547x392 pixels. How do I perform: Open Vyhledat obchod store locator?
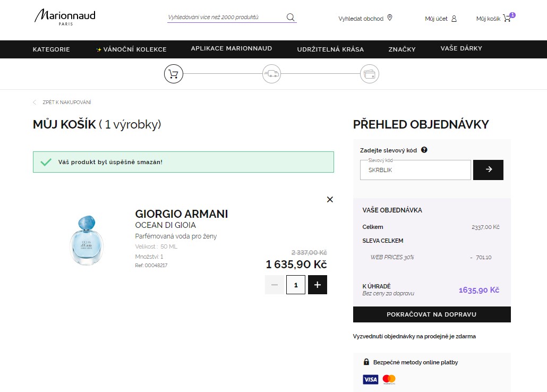(x=361, y=19)
